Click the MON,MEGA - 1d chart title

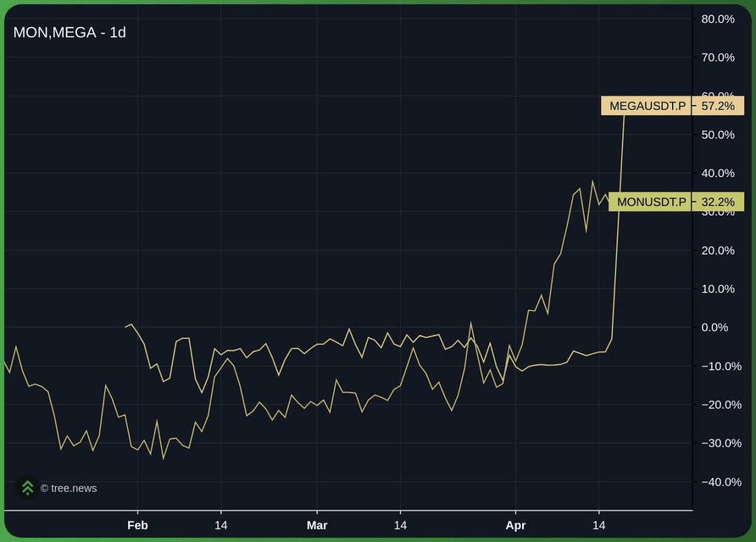[70, 32]
